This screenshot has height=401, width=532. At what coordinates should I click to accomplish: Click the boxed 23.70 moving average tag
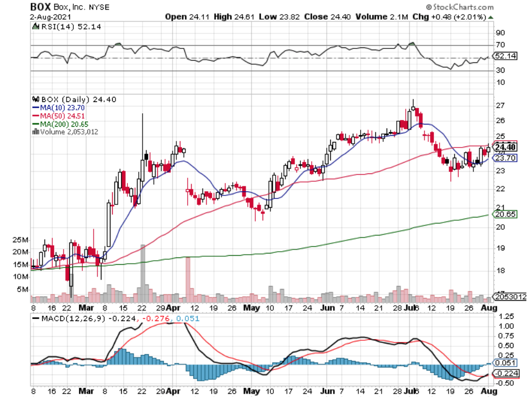506,158
